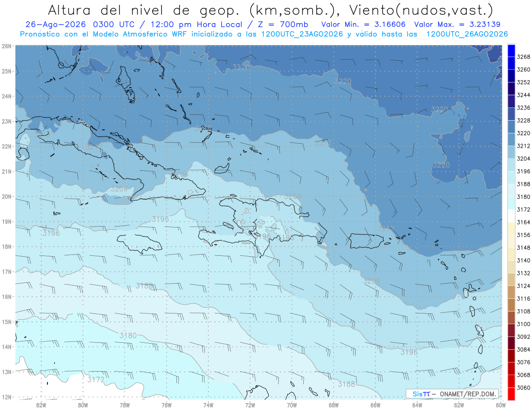Click the 15N latitude axis label
Viewport: 532px width, 411px height.
click(x=6, y=322)
